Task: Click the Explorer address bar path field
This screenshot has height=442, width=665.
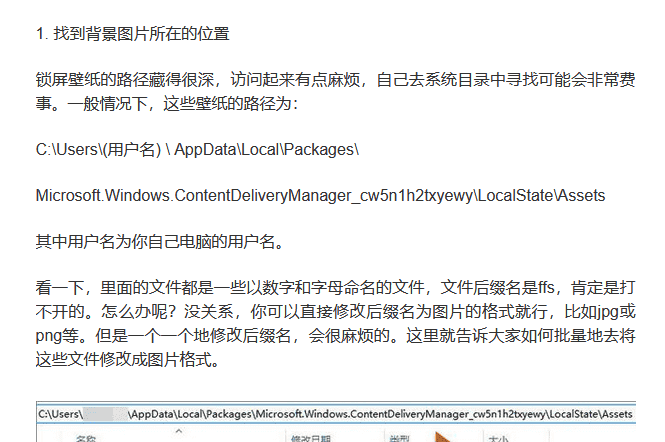Action: point(336,414)
